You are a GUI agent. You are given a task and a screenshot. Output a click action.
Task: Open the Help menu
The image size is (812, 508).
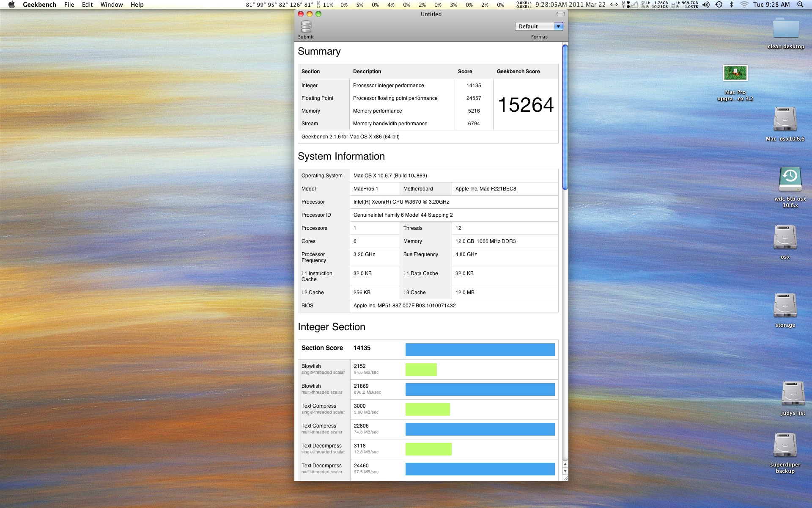(137, 5)
